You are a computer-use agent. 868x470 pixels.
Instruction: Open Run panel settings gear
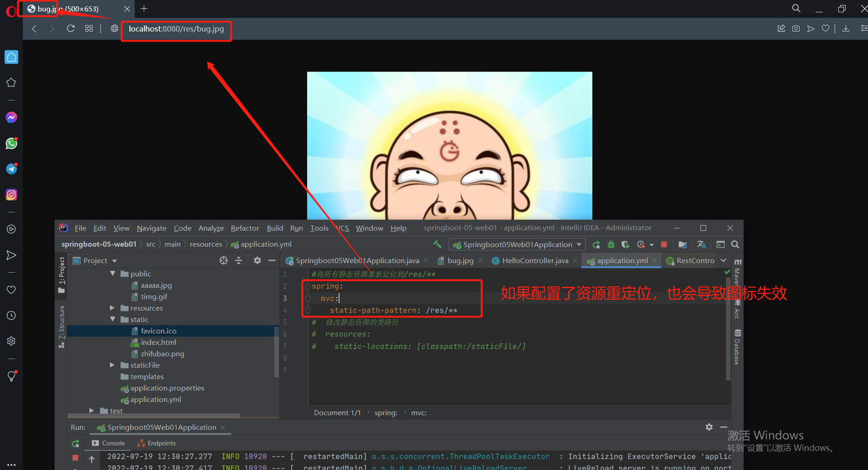tap(709, 427)
